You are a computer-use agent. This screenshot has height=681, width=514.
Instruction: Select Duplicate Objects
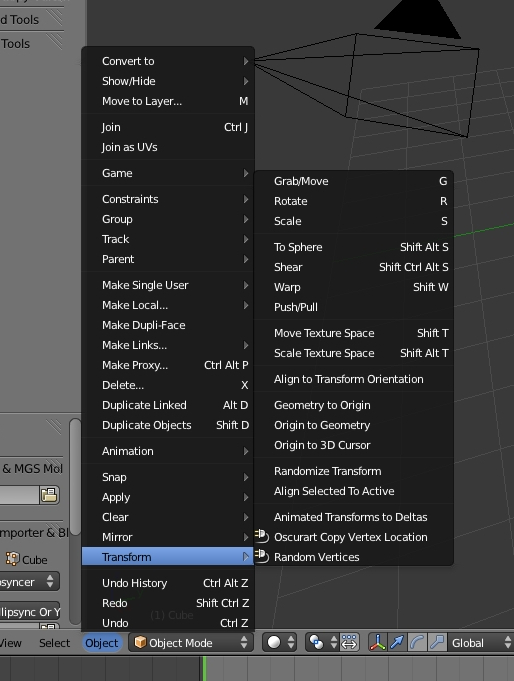168,425
